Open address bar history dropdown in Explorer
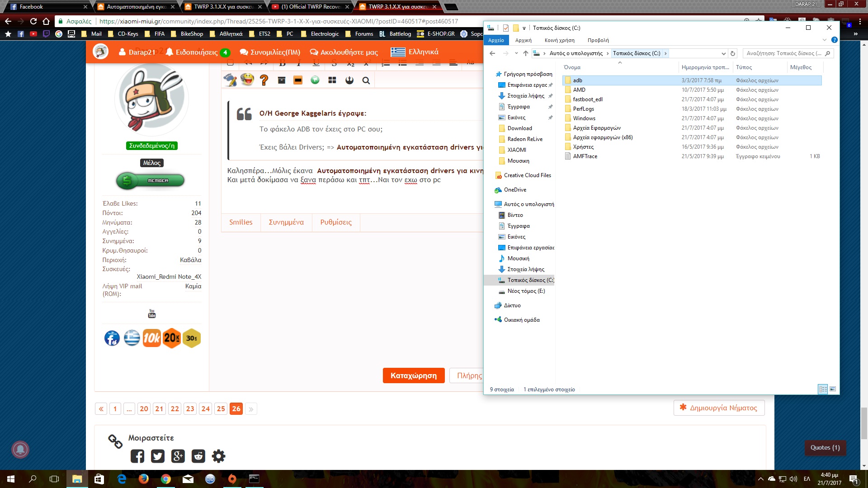 point(723,53)
